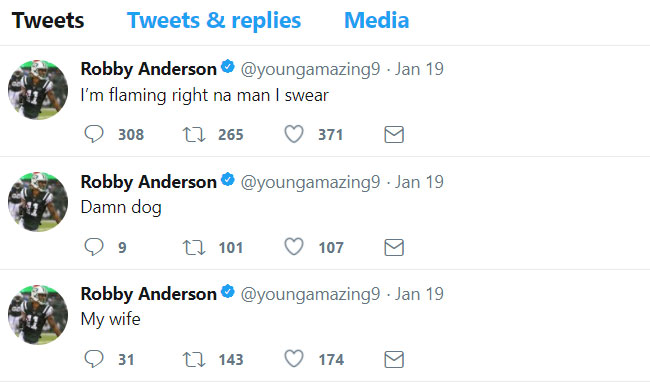
Task: Open Robby Anderson name link in first tweet
Action: point(148,69)
